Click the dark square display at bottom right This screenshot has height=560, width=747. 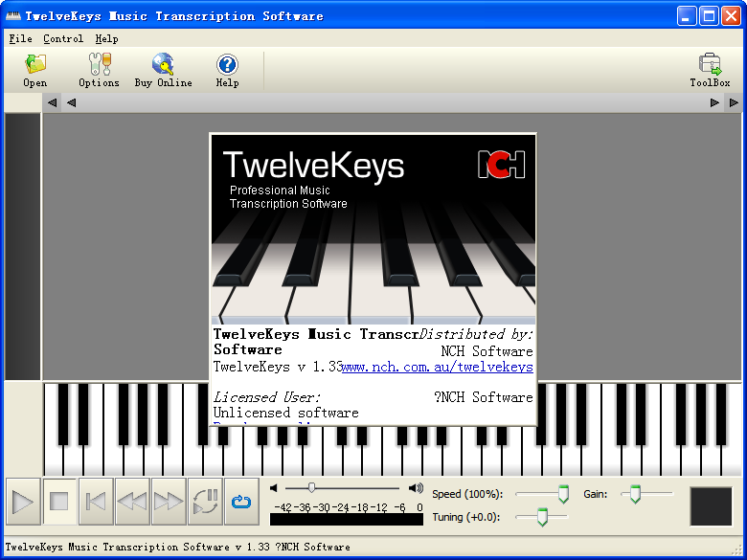[x=711, y=506]
